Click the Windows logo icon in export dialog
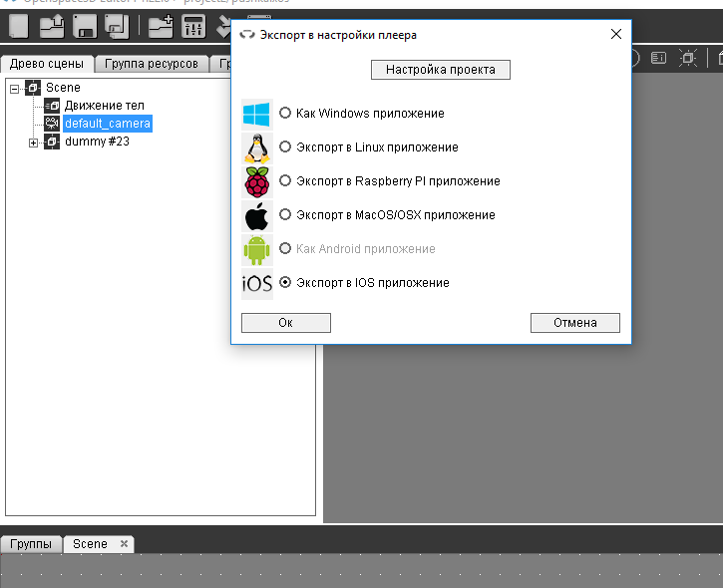This screenshot has width=723, height=588. [257, 114]
